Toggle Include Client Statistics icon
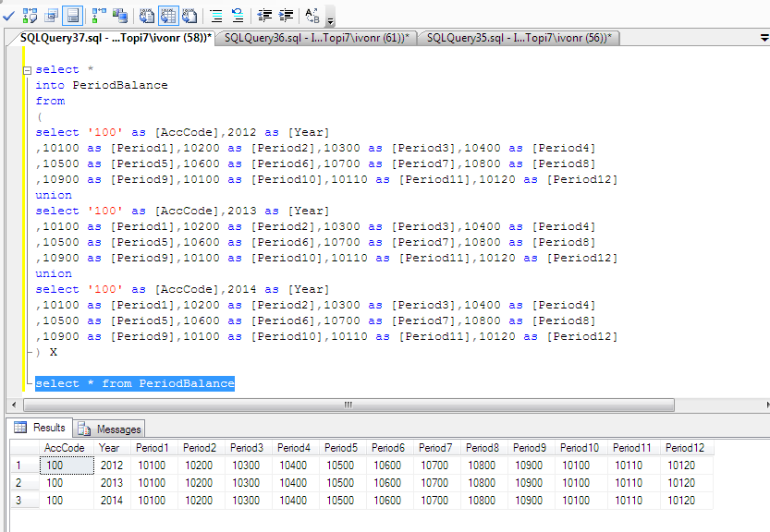The height and width of the screenshot is (532, 770). pyautogui.click(x=120, y=16)
